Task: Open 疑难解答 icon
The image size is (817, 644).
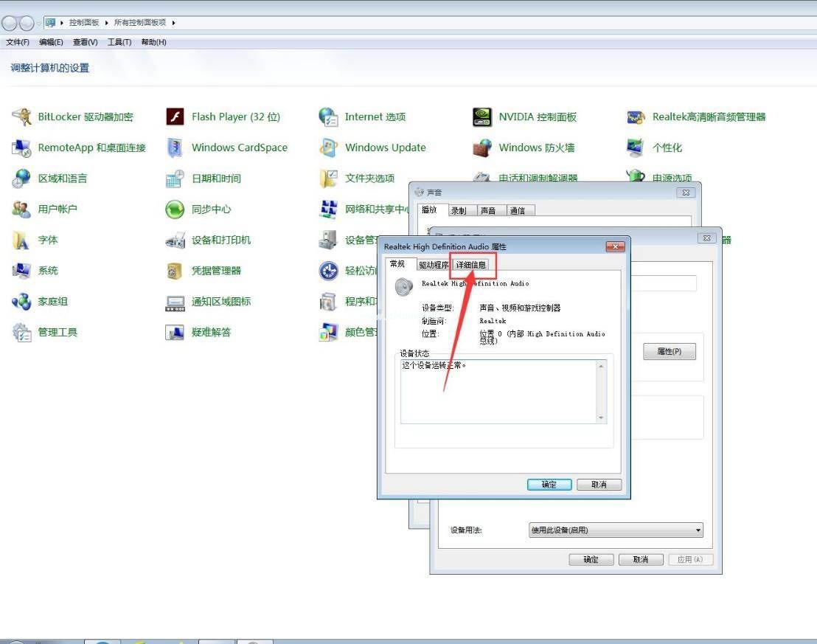Action: point(175,332)
